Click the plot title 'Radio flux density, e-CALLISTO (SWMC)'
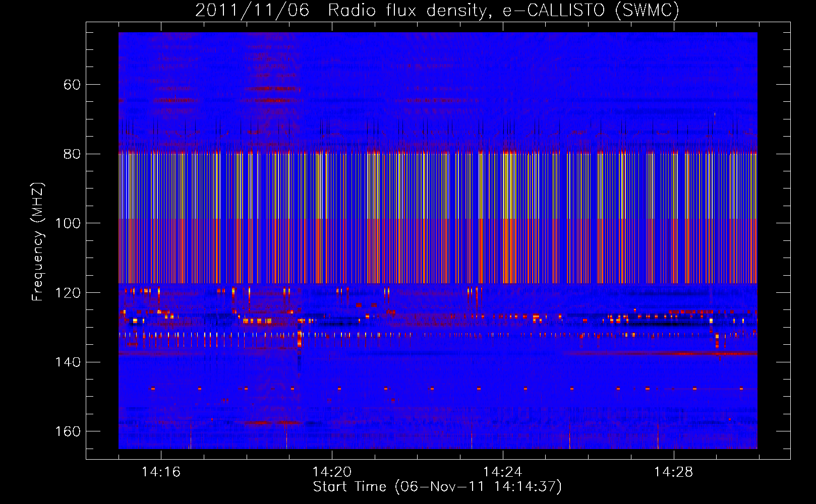 pos(503,11)
